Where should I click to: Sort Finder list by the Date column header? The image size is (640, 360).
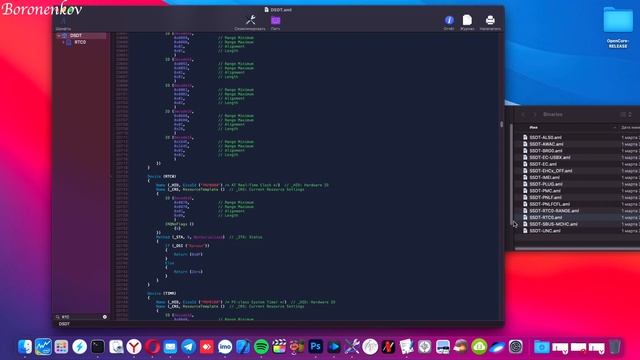tap(630, 128)
